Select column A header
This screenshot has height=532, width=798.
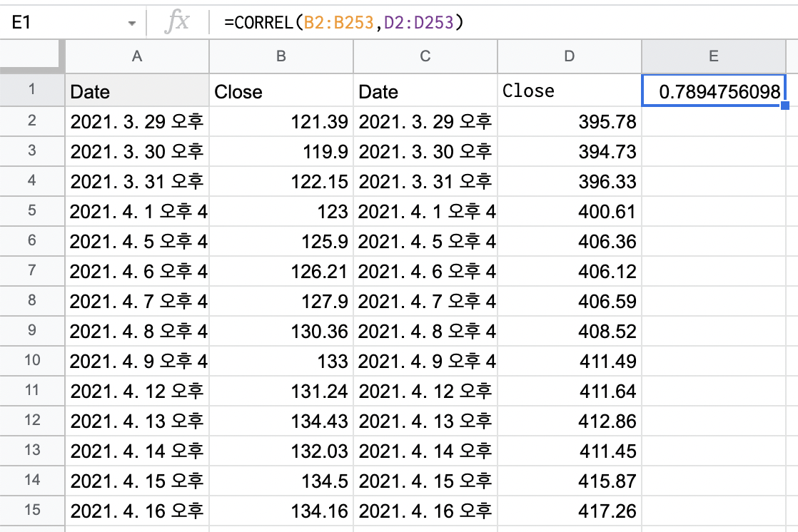pos(137,56)
